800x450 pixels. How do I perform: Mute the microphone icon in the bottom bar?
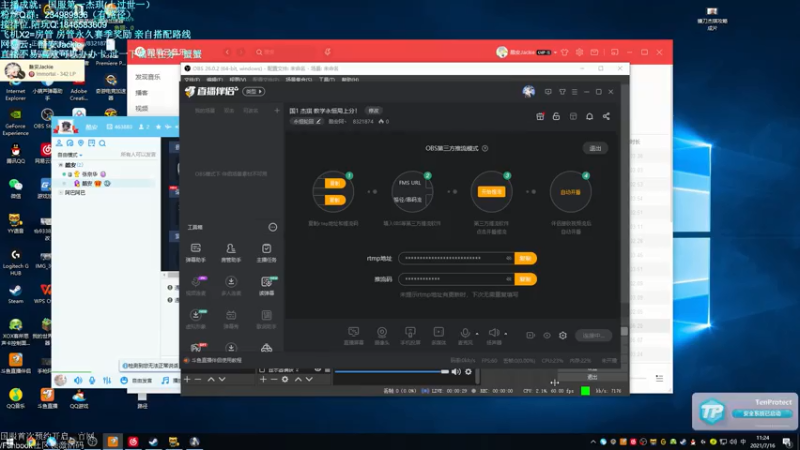click(465, 333)
